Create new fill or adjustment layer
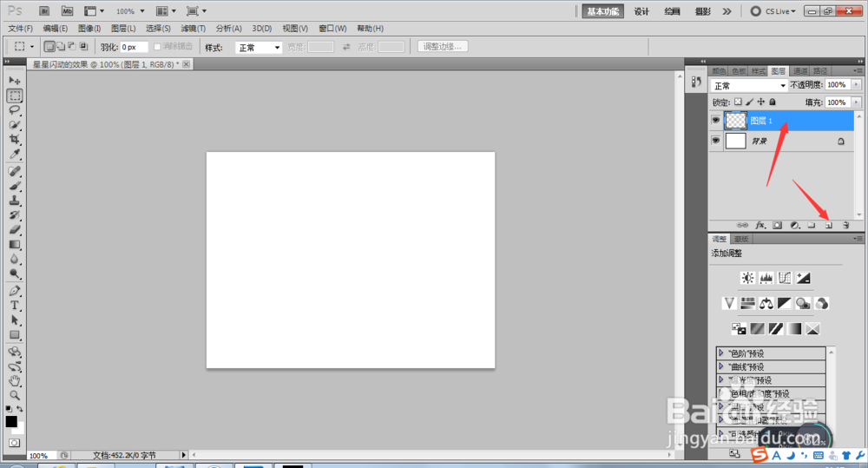 point(795,226)
